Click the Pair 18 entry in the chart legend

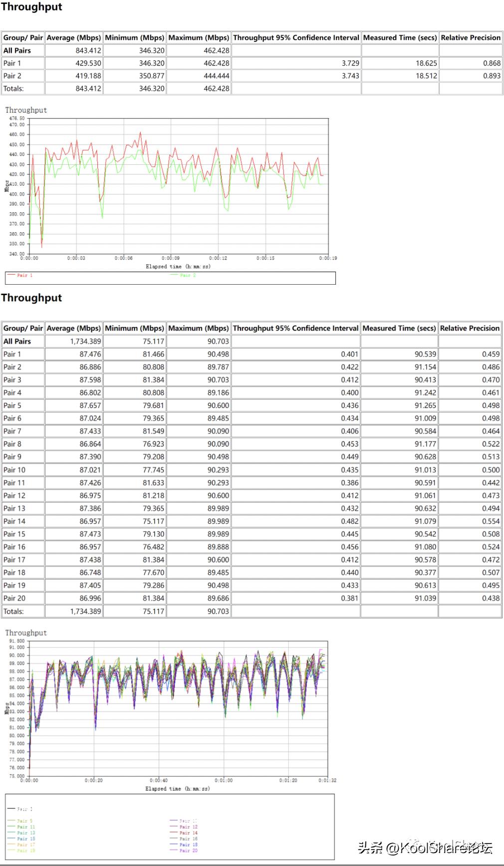184,845
